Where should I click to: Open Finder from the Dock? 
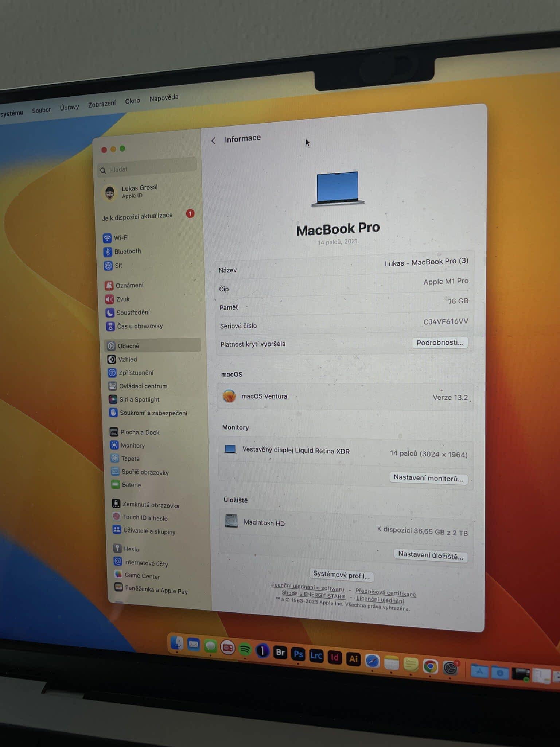click(177, 643)
